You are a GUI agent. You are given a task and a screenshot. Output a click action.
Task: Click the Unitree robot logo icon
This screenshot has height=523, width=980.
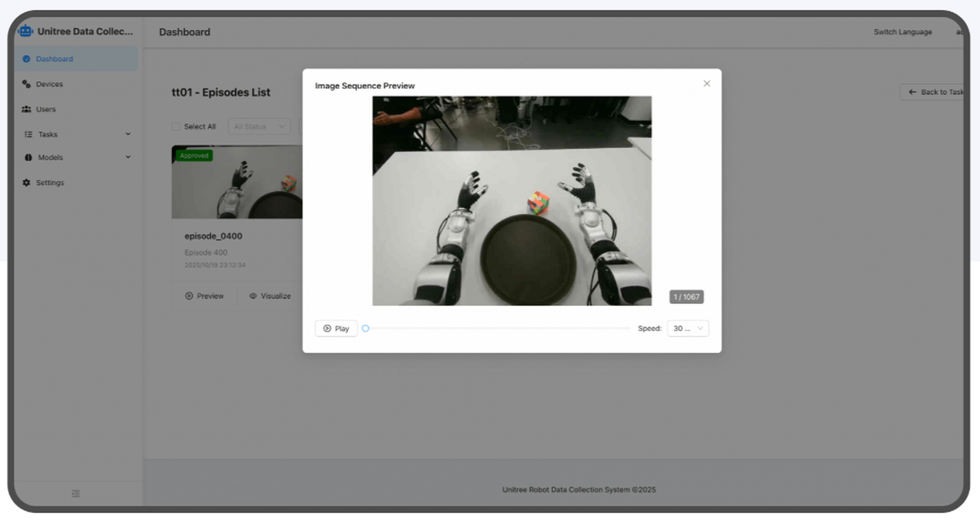pyautogui.click(x=26, y=31)
